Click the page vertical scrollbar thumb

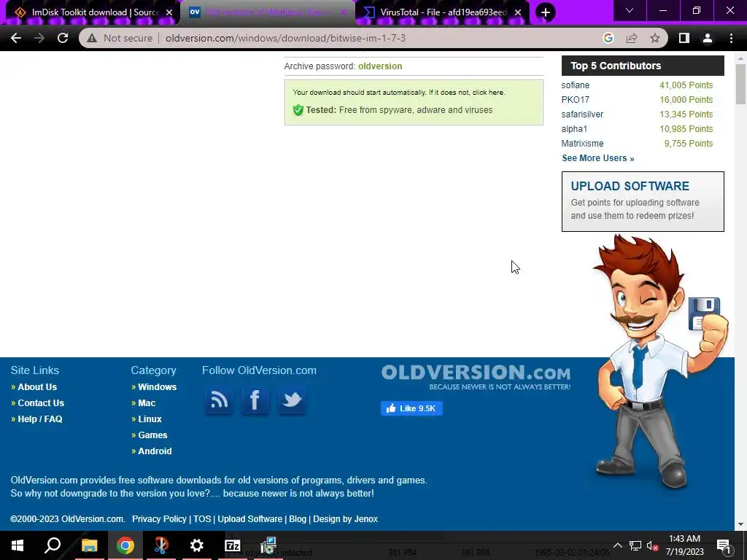(x=741, y=84)
